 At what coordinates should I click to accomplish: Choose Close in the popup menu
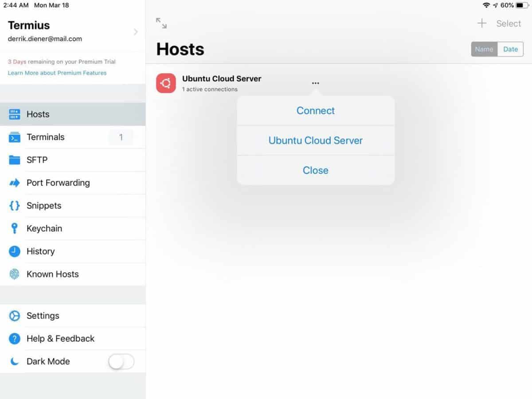(316, 170)
